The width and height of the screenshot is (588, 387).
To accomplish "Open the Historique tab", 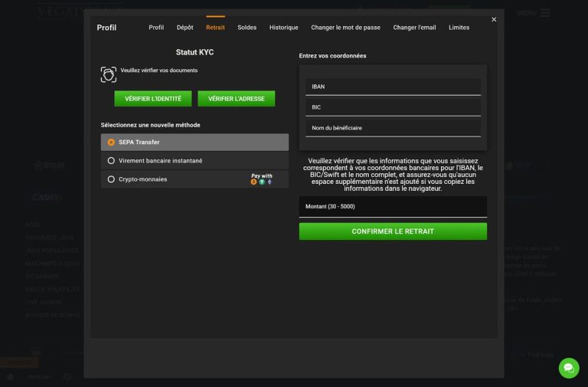I will coord(283,28).
